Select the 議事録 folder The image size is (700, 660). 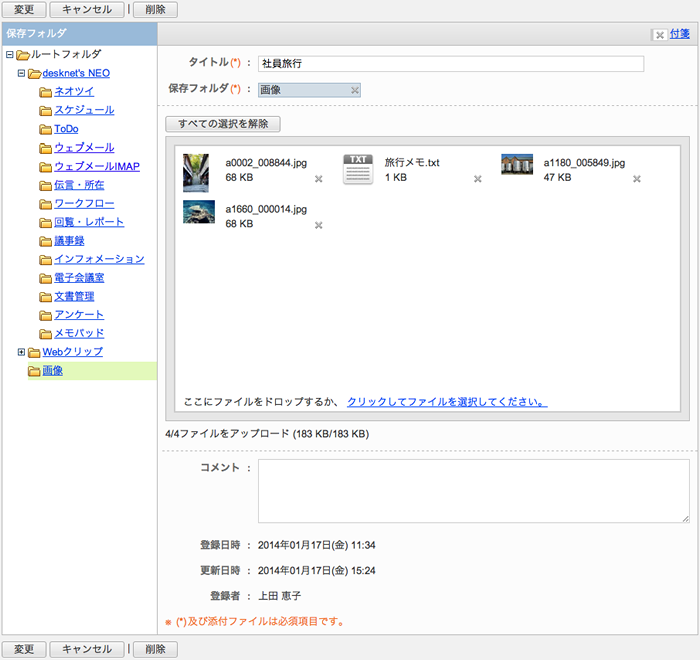pyautogui.click(x=69, y=241)
